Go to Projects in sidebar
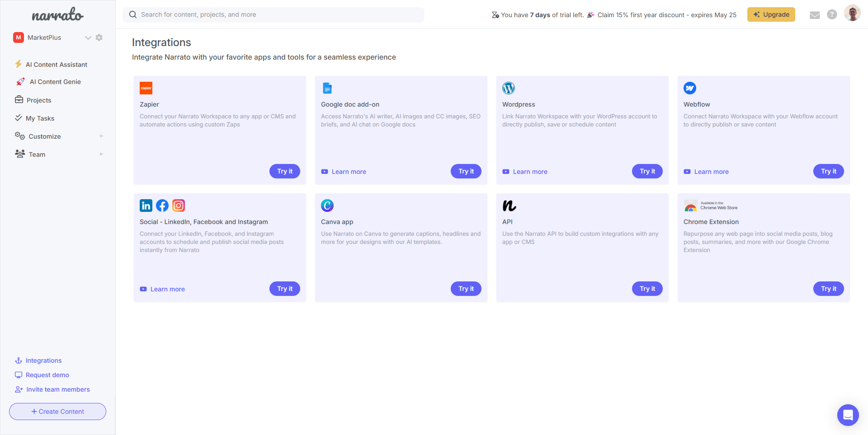The width and height of the screenshot is (868, 435). [39, 100]
